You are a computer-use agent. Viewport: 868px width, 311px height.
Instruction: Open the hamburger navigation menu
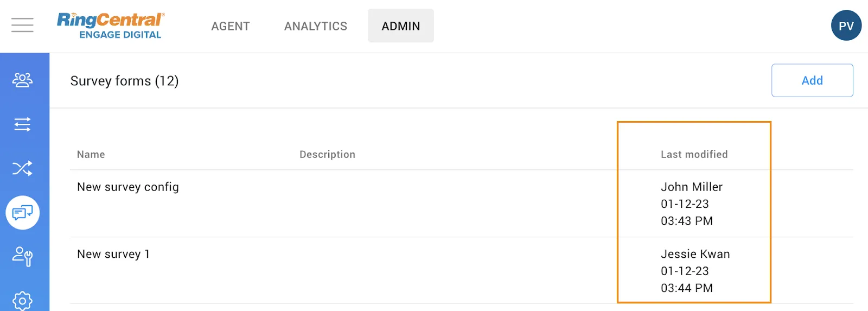tap(22, 25)
